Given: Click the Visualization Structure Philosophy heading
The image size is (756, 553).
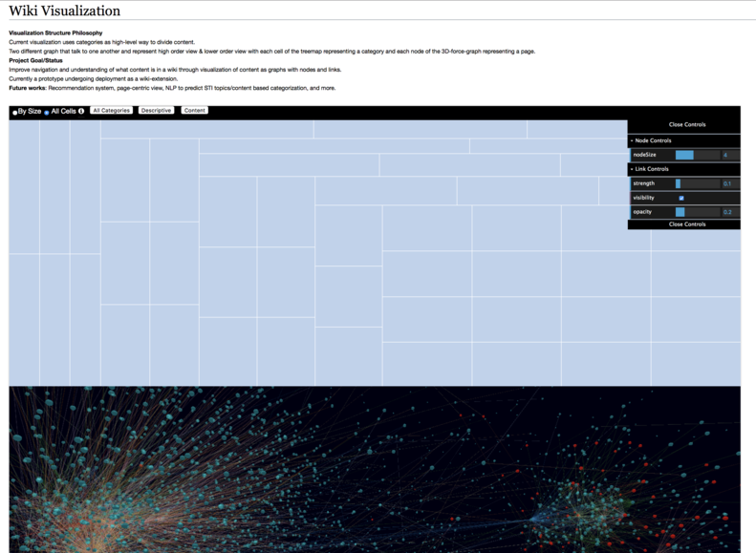Looking at the screenshot, I should [x=55, y=32].
